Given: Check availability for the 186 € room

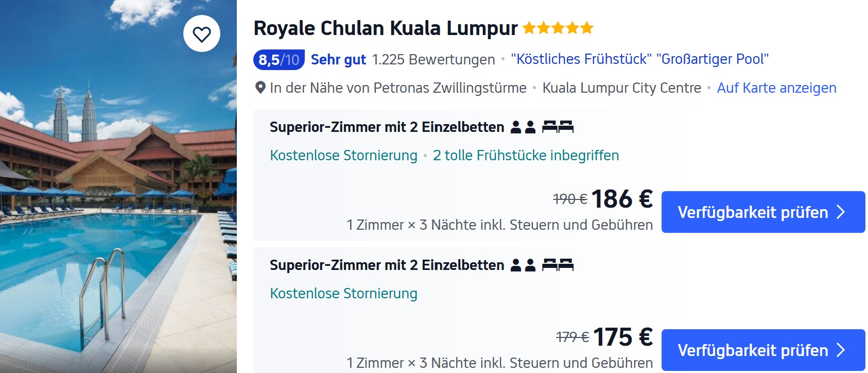Looking at the screenshot, I should (x=753, y=212).
